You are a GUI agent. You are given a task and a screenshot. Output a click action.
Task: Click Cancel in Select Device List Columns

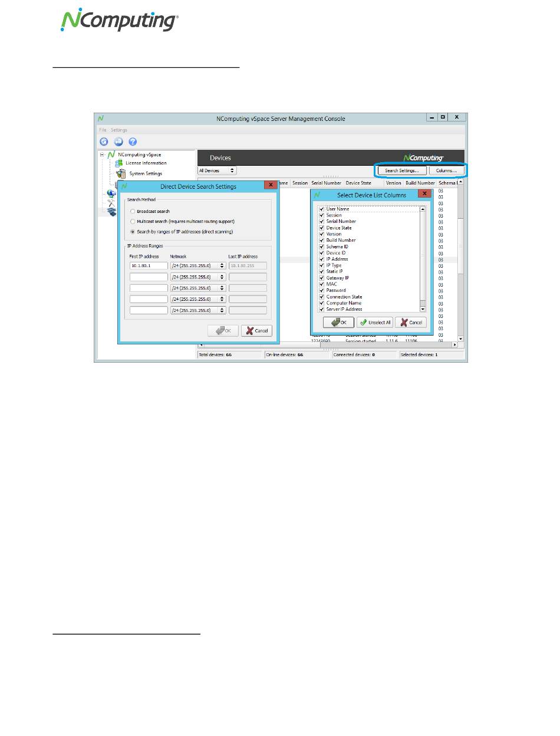point(410,323)
